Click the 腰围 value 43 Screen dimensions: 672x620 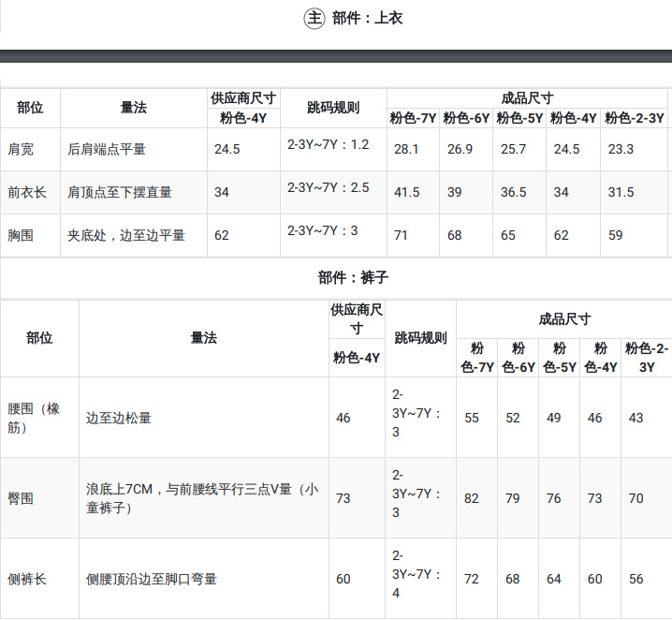(x=636, y=418)
